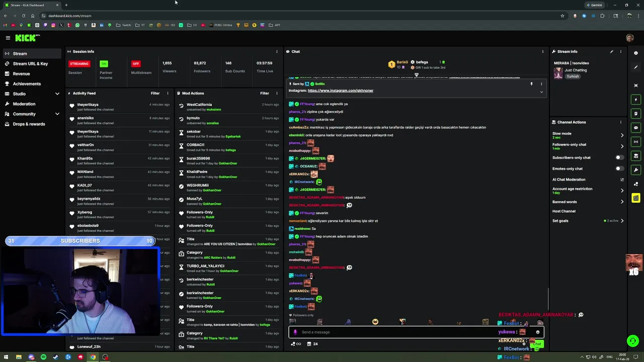Screen dimensions: 644x362
Task: Open the hamburger menu beside Kick logo
Action: point(8,38)
